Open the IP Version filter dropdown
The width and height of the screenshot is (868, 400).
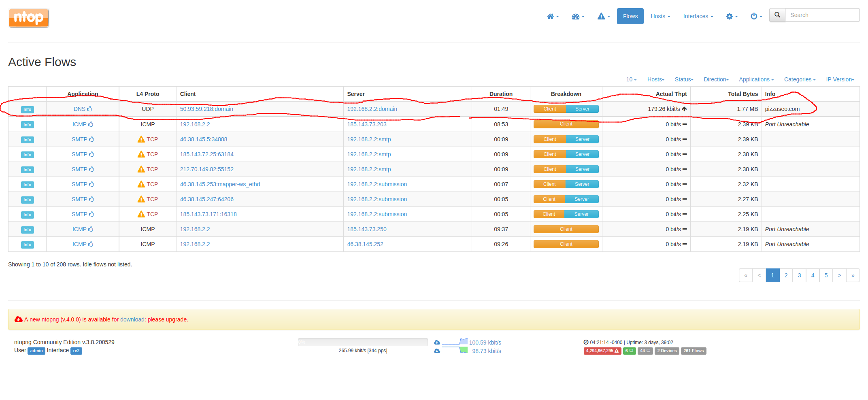[840, 79]
